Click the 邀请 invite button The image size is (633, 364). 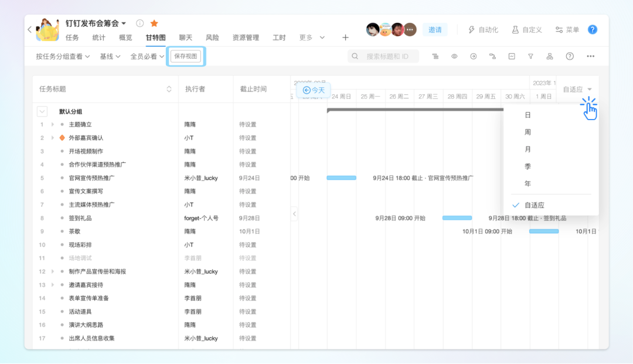tap(435, 29)
